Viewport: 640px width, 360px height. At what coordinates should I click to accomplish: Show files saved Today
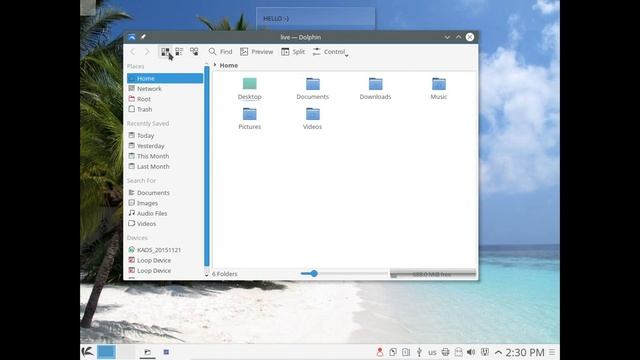[x=165, y=136]
